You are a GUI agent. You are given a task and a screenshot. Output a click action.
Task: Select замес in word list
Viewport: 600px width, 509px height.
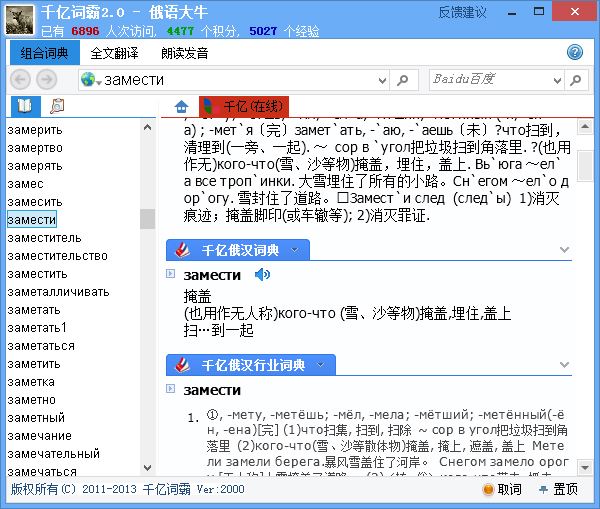click(x=25, y=184)
